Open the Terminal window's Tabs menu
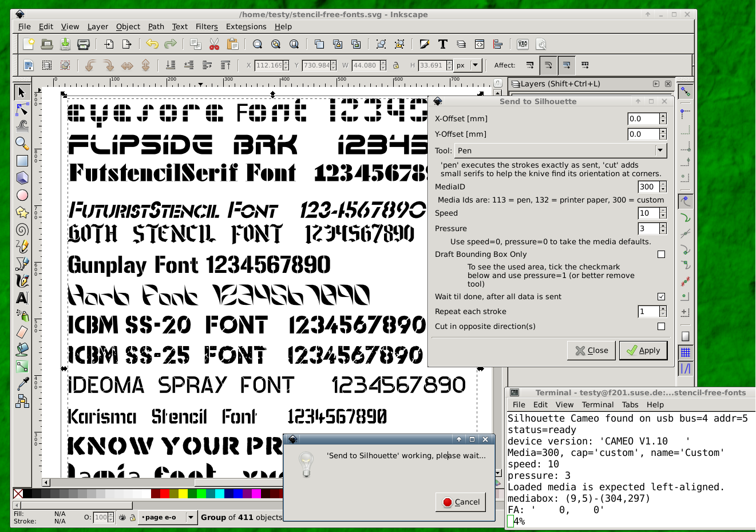Viewport: 756px width, 532px height. [x=630, y=404]
